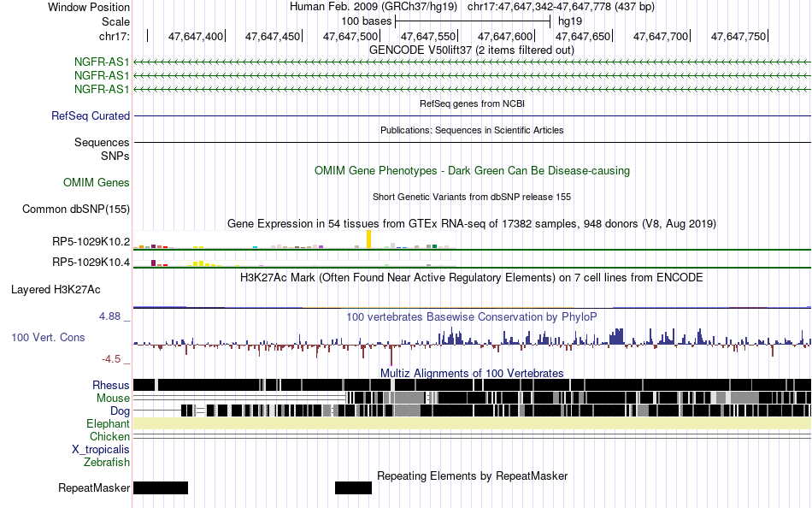
Task: Select the Scale track label
Action: coord(115,21)
